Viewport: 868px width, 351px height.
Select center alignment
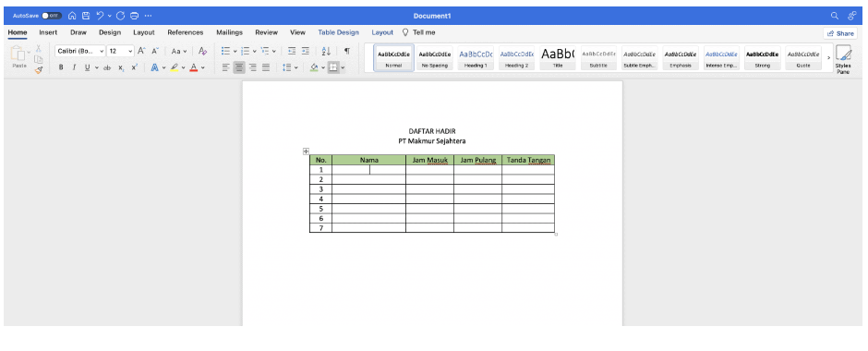tap(239, 67)
